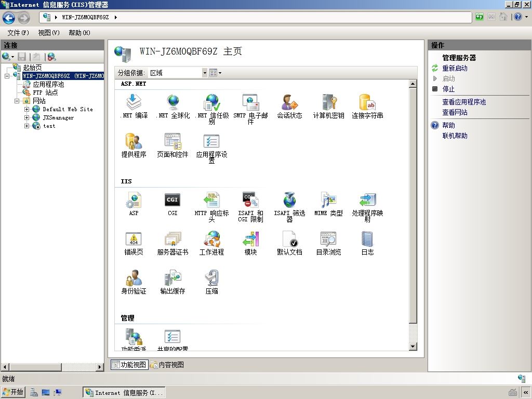Open the ASP feature icon
The width and height of the screenshot is (532, 399).
coord(134,204)
